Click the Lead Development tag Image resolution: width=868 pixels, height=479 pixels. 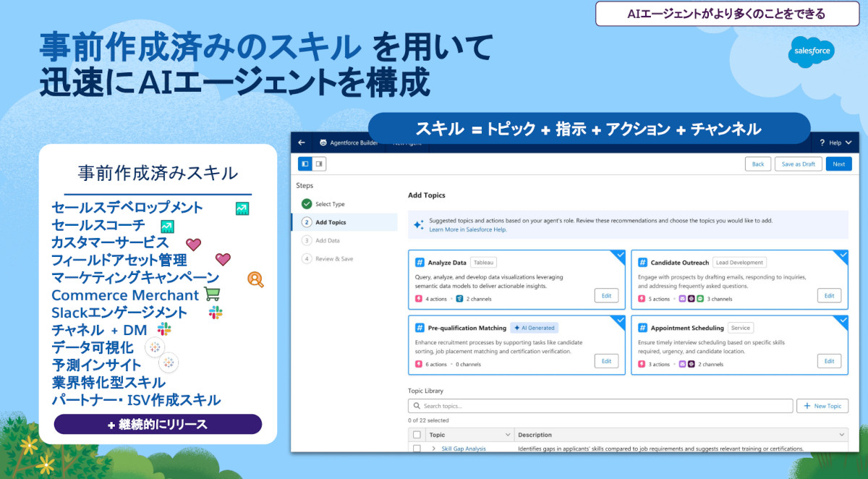click(739, 263)
